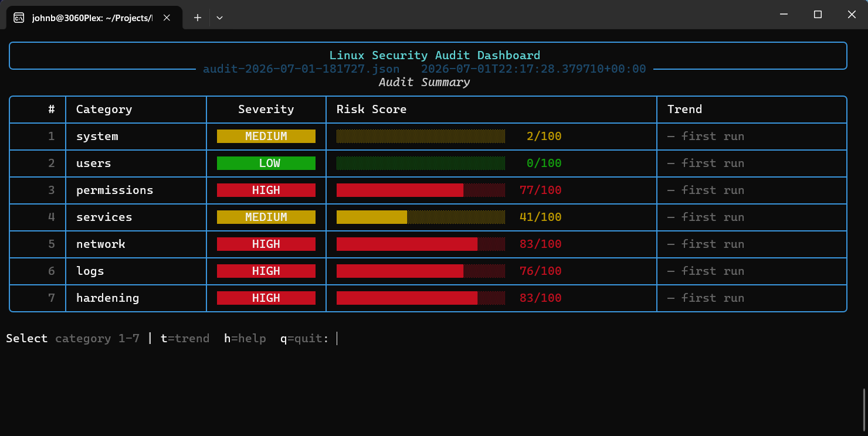Click the 2026-07-01T22:17:28 timestamp
This screenshot has width=868, height=436.
534,69
